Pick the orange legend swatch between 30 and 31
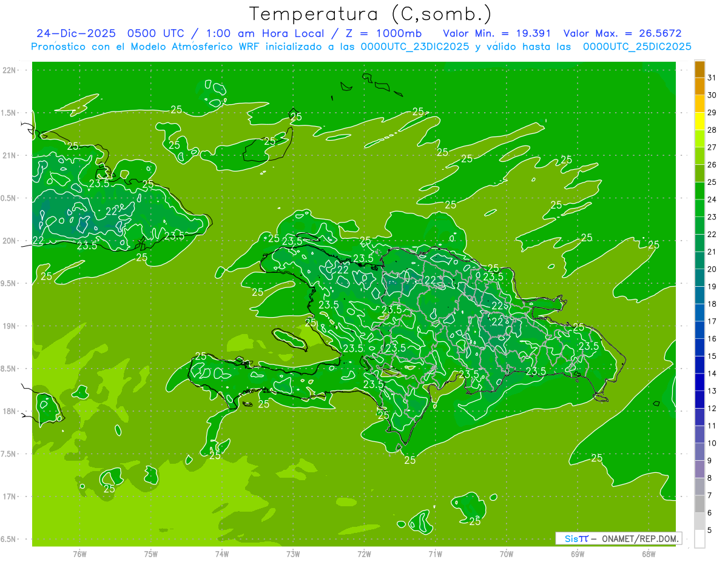 699,87
